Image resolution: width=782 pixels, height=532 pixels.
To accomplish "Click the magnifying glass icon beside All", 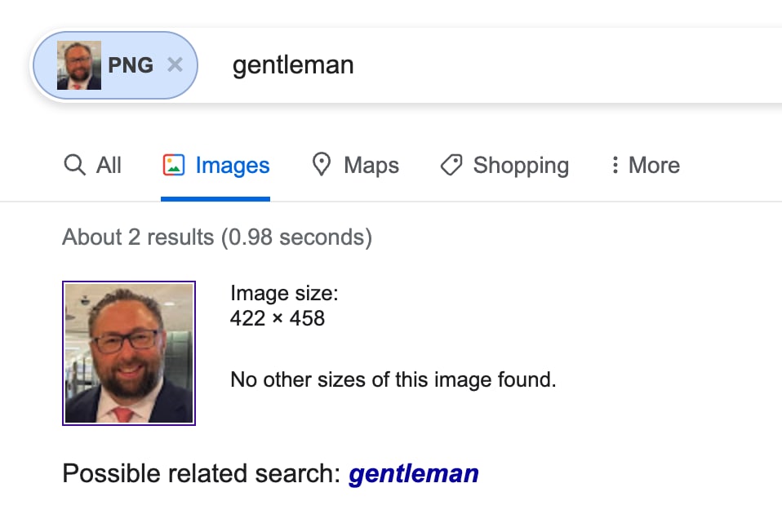I will (75, 165).
